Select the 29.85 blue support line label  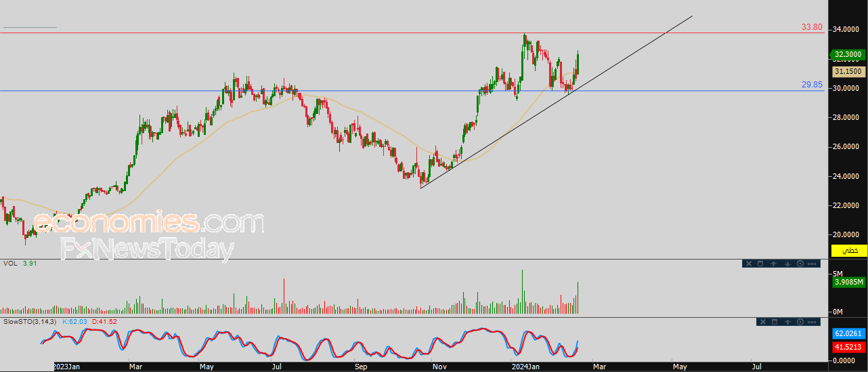pyautogui.click(x=811, y=85)
